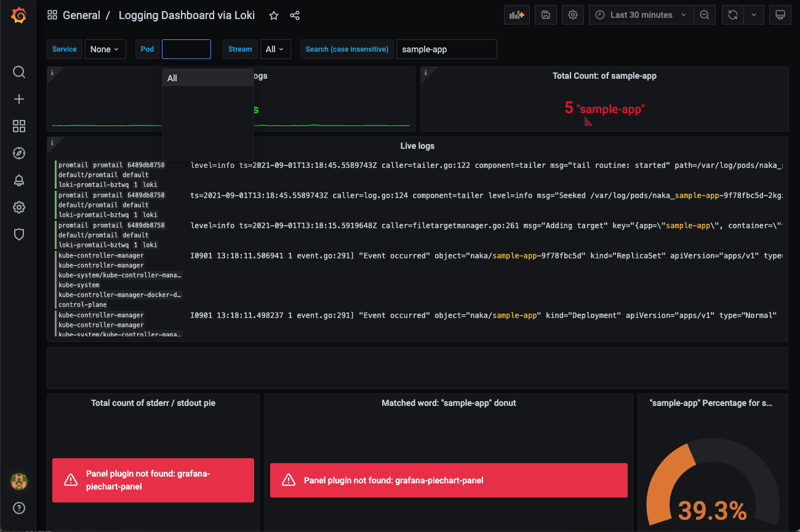Open the Search dashboards icon in sidebar
The width and height of the screenshot is (800, 532).
point(19,72)
